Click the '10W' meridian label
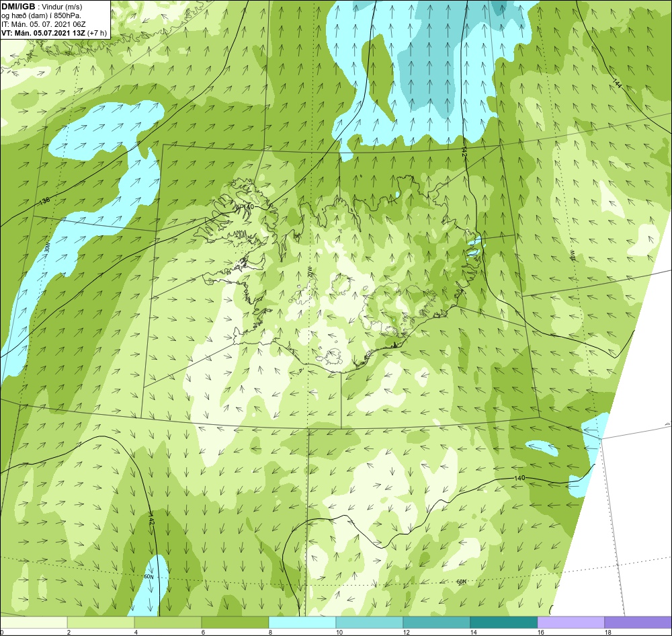 [572, 256]
